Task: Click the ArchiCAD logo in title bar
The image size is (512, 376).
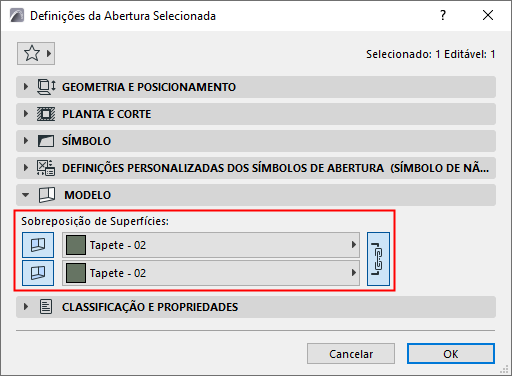Action: pos(17,16)
